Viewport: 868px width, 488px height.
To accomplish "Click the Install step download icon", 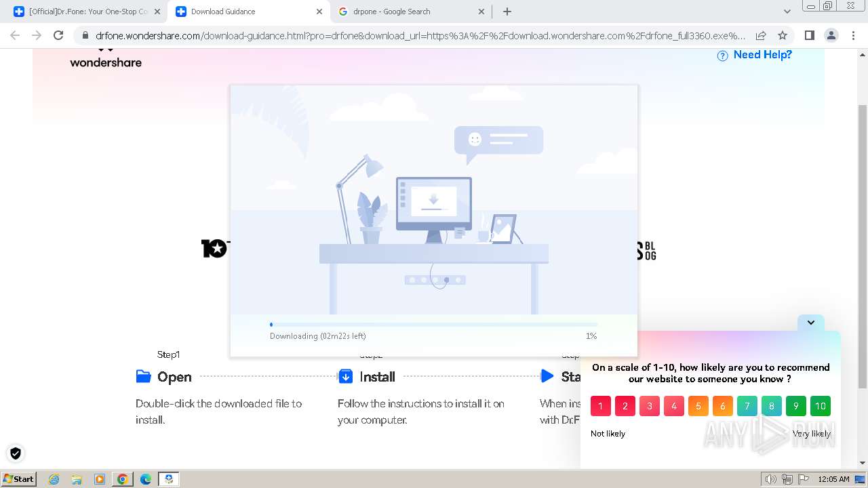I will point(345,376).
